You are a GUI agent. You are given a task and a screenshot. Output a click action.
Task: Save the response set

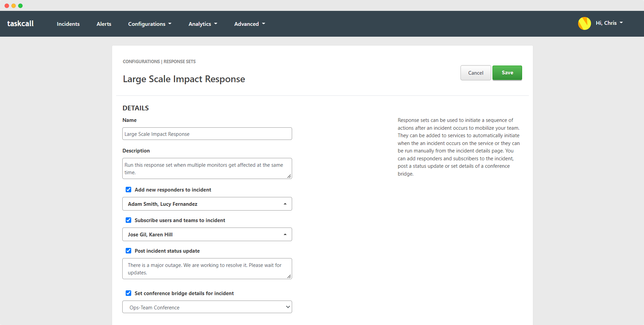coord(507,73)
